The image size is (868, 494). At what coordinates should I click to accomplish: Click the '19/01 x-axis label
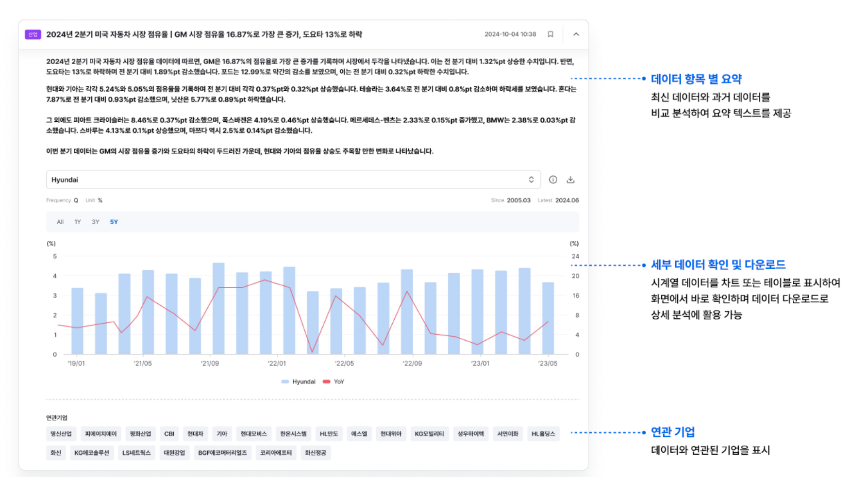point(76,363)
